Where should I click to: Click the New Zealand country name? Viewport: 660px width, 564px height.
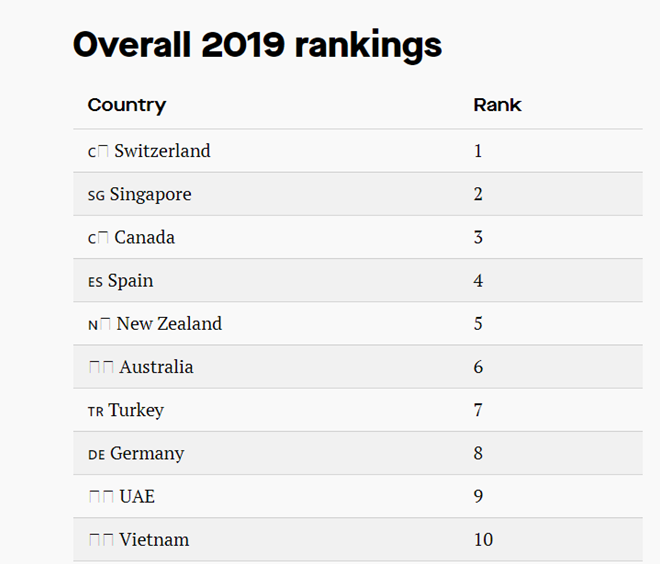tap(169, 324)
